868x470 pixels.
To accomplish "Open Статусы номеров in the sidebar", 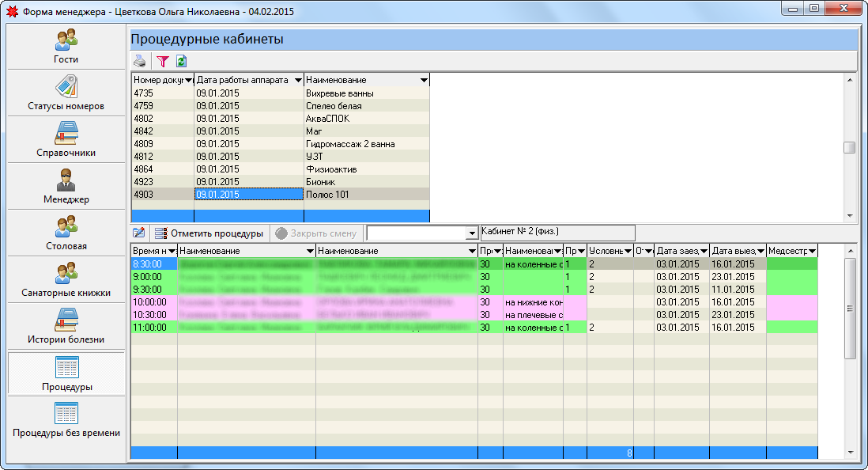I will (66, 93).
